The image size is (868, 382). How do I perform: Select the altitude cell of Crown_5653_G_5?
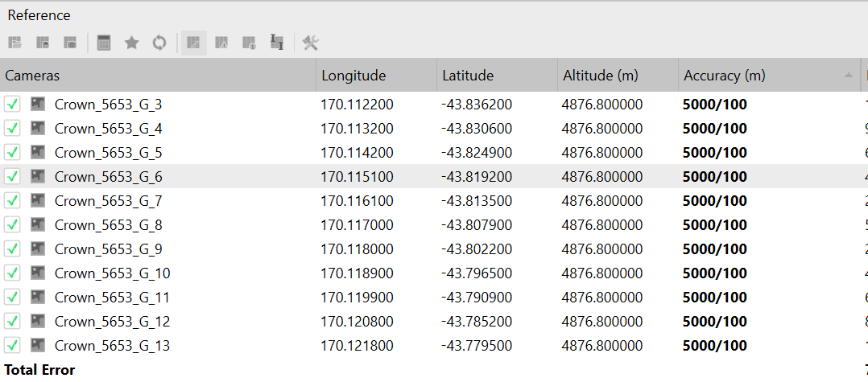click(601, 152)
